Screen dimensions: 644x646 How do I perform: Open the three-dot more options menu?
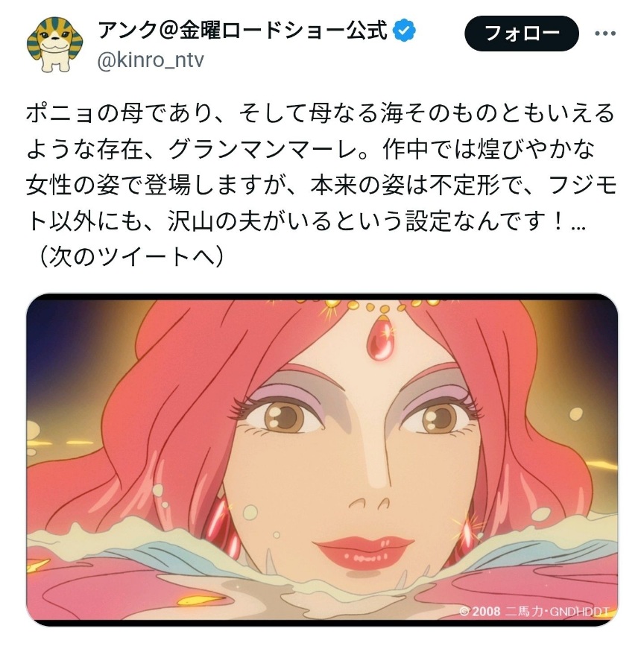(x=605, y=34)
